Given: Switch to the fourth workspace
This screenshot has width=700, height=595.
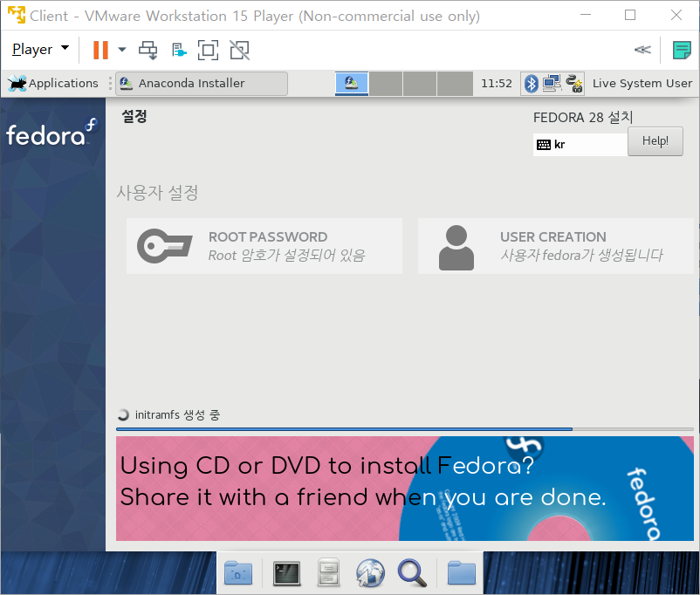Looking at the screenshot, I should pyautogui.click(x=455, y=84).
